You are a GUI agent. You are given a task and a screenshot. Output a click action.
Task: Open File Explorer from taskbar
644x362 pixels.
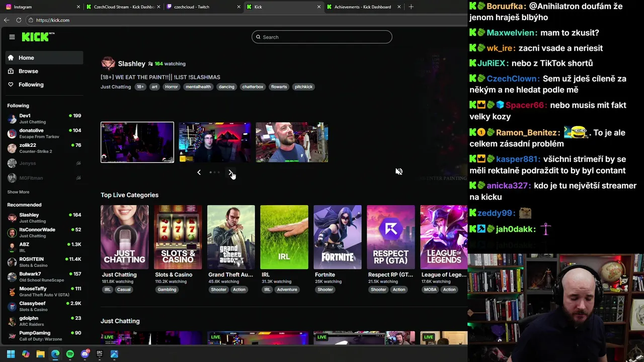(40, 354)
